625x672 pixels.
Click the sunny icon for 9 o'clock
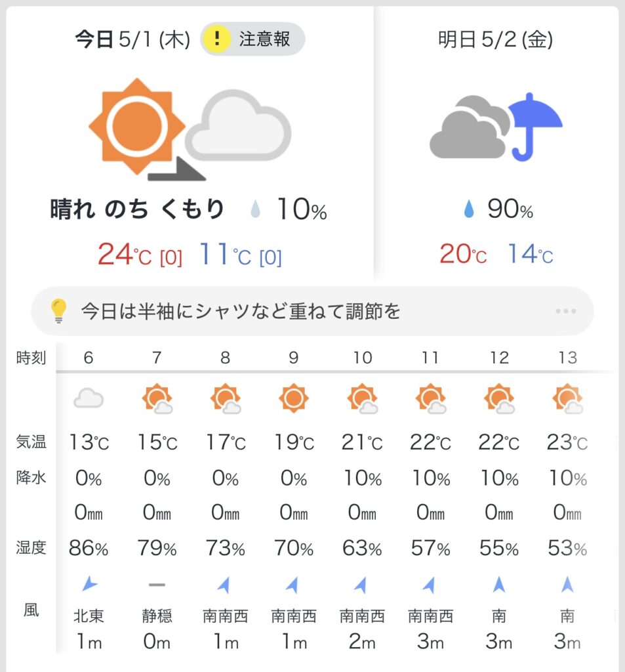click(293, 398)
